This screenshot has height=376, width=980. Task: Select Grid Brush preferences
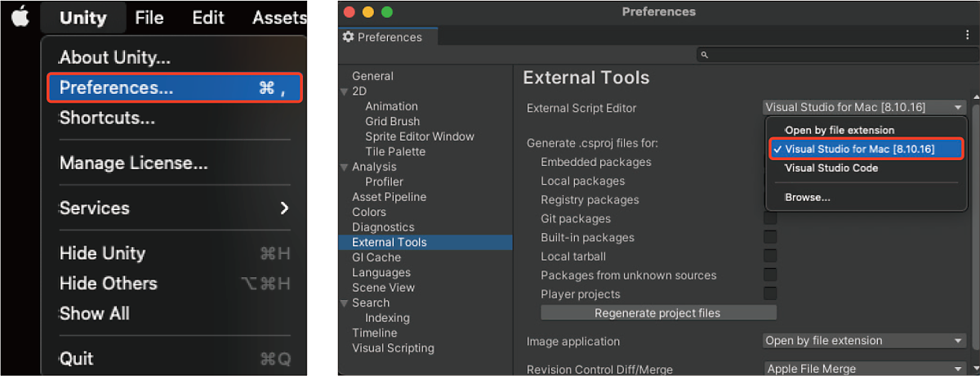tap(392, 121)
